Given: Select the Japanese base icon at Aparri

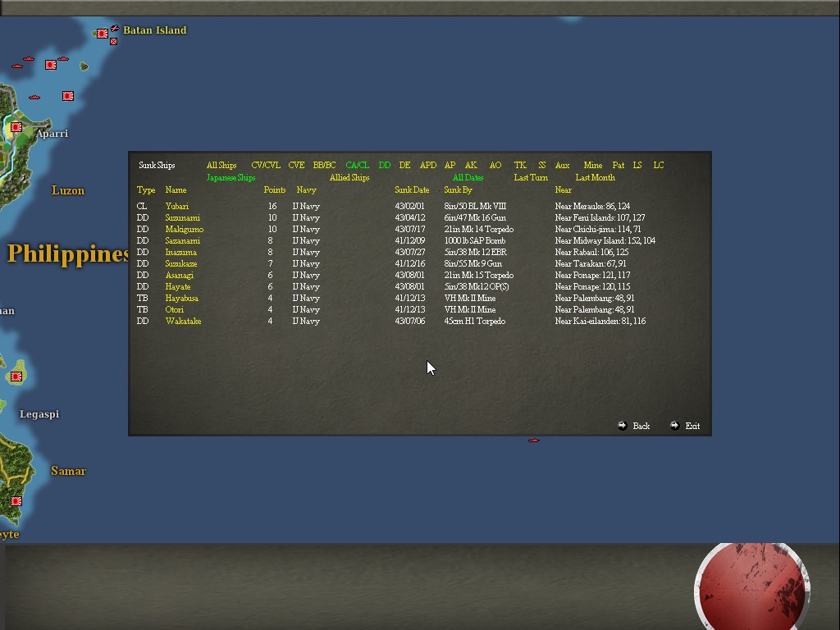Looking at the screenshot, I should pos(16,127).
